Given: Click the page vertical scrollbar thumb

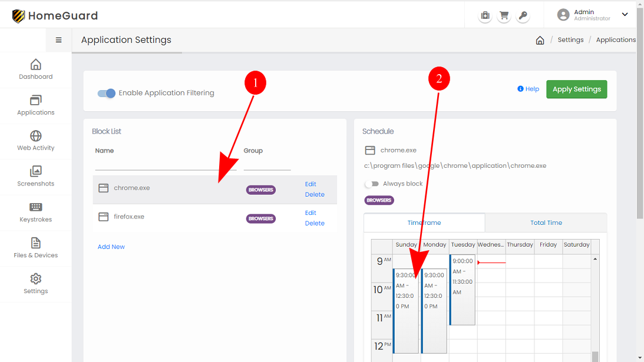Looking at the screenshot, I should coord(640,113).
